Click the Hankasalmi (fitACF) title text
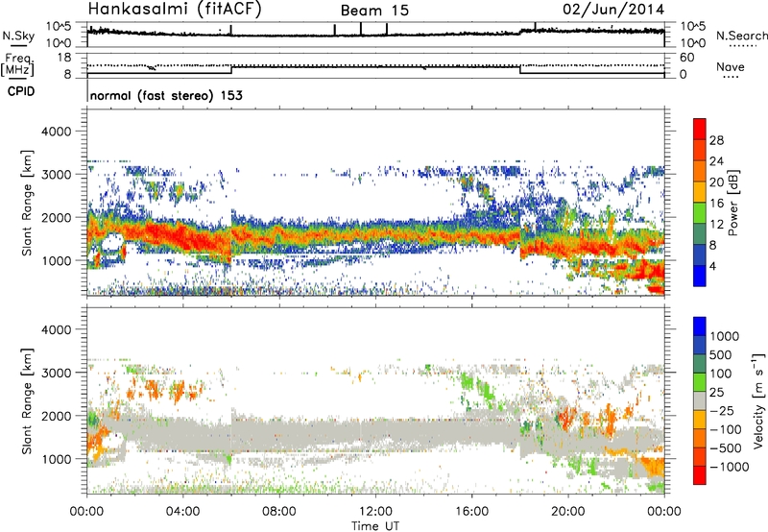 coord(175,10)
